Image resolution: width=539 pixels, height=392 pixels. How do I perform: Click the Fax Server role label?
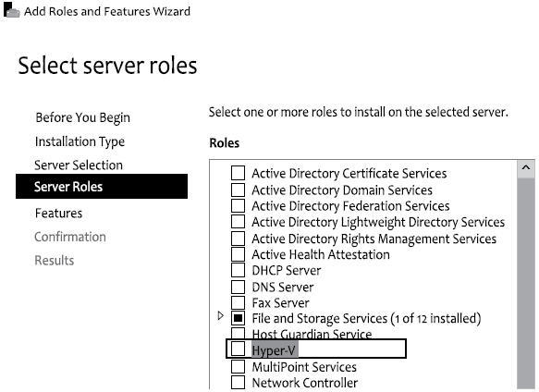tap(280, 303)
